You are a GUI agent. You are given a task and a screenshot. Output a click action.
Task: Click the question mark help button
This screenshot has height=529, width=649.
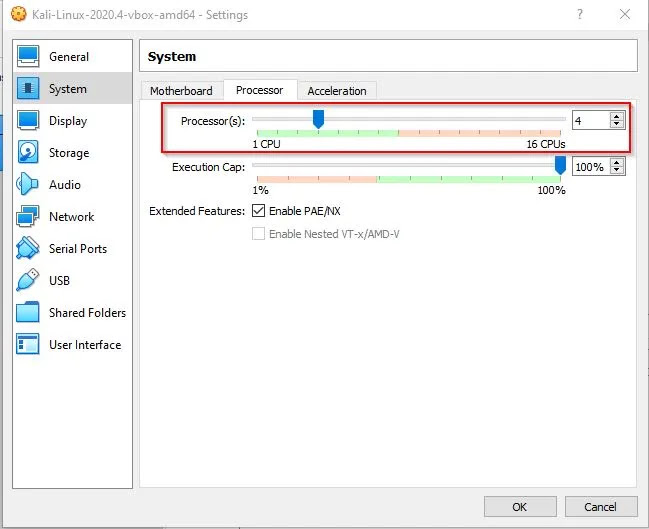580,14
